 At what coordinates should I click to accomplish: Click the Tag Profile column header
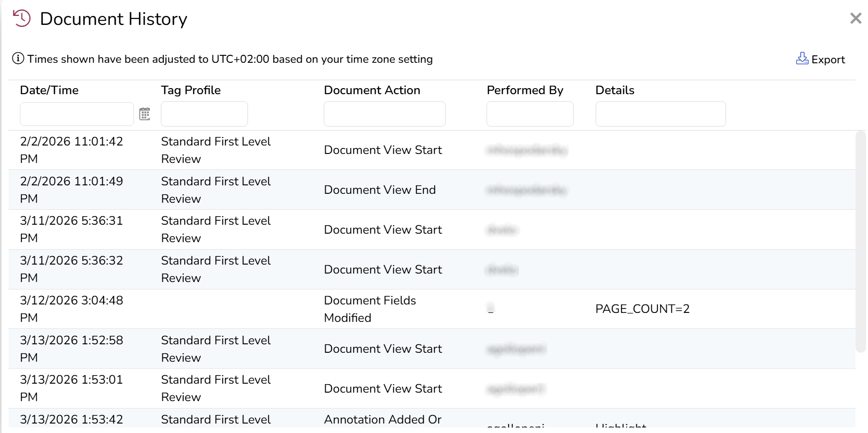point(191,90)
